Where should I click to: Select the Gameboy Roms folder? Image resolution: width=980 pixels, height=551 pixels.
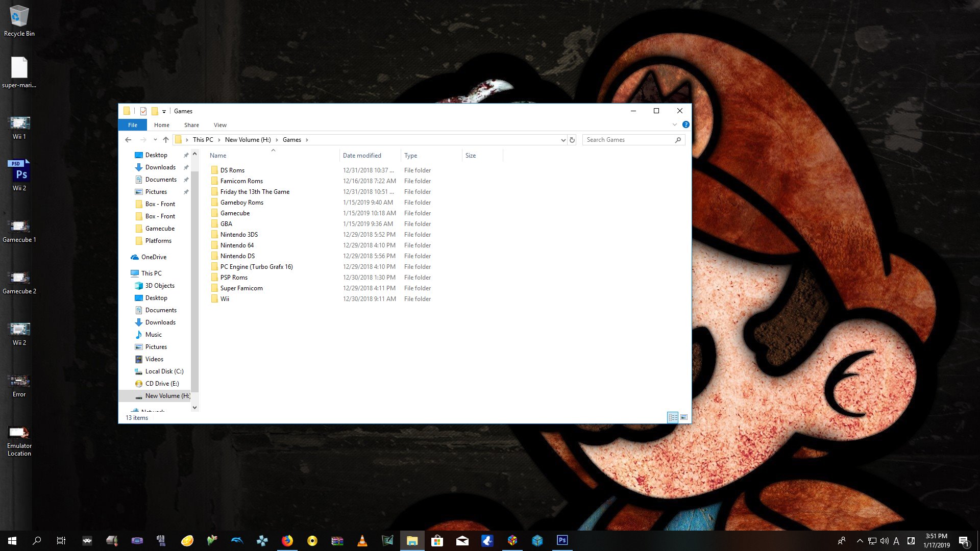242,203
